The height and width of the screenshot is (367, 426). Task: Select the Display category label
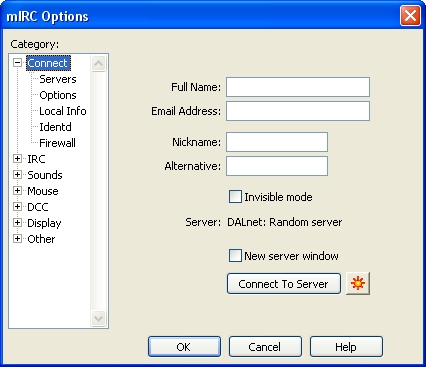tap(44, 223)
